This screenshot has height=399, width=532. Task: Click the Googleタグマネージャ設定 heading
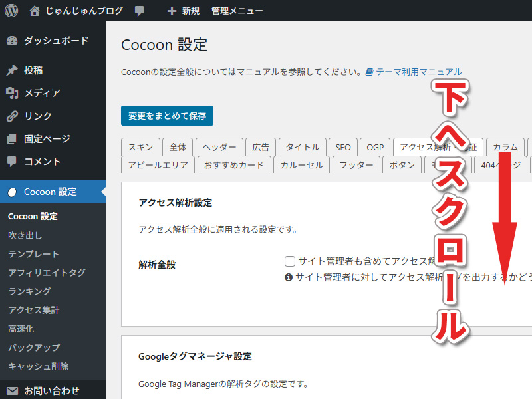(195, 356)
